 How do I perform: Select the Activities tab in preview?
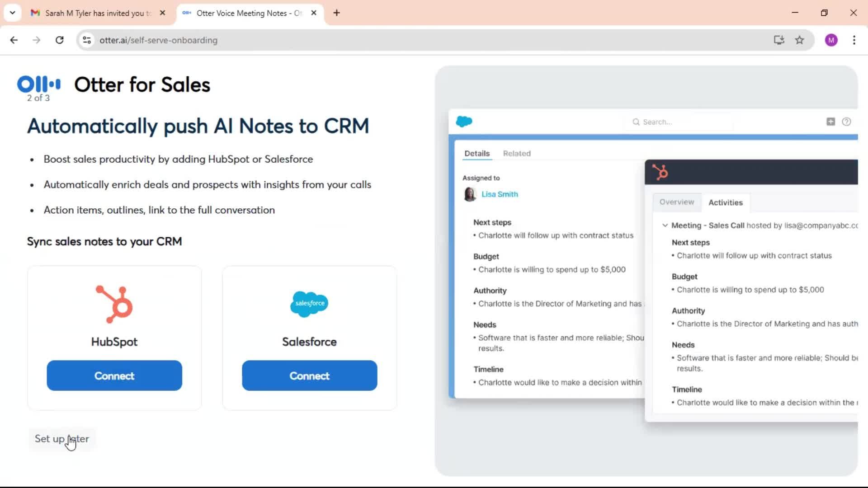(x=725, y=202)
